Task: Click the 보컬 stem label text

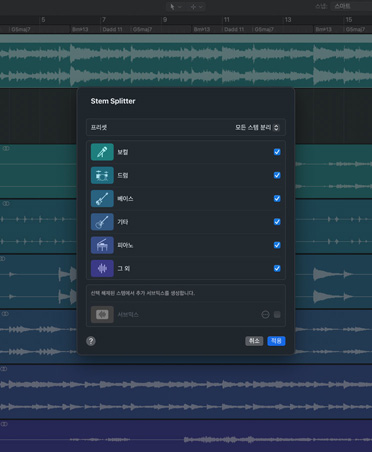Action: 123,152
